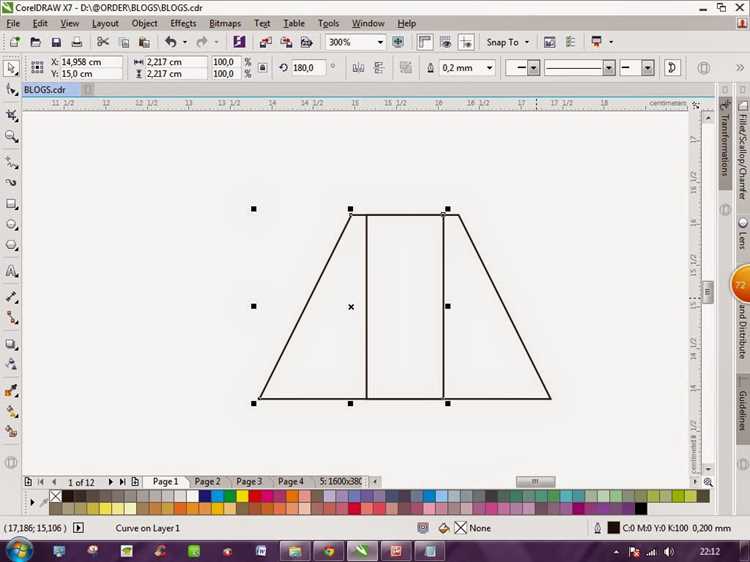
Task: Pick the red color swatch in palette
Action: [x=254, y=496]
